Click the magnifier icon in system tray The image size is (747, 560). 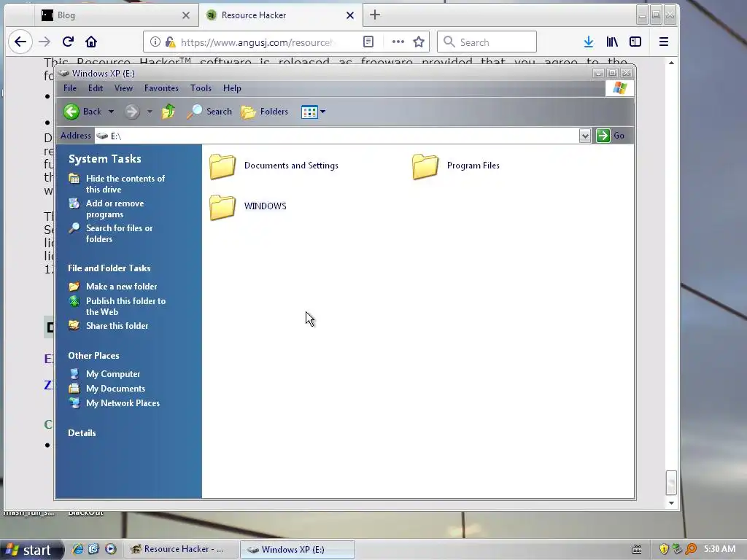691,549
